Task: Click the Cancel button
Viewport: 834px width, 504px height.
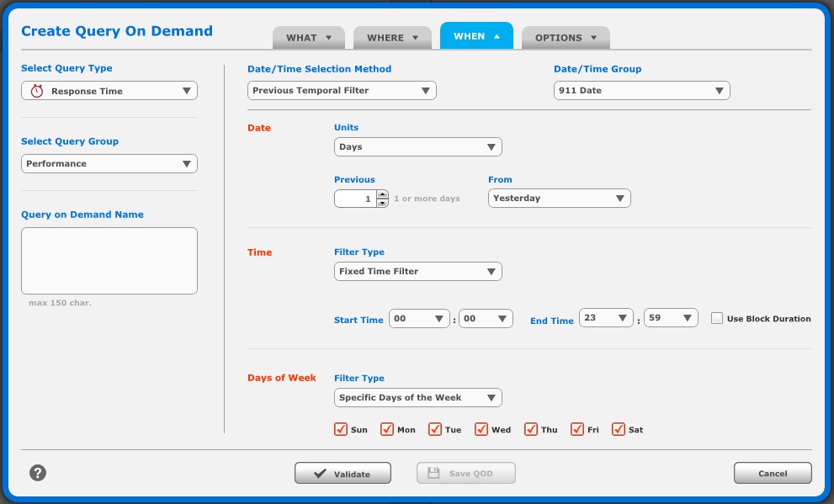Action: [772, 473]
